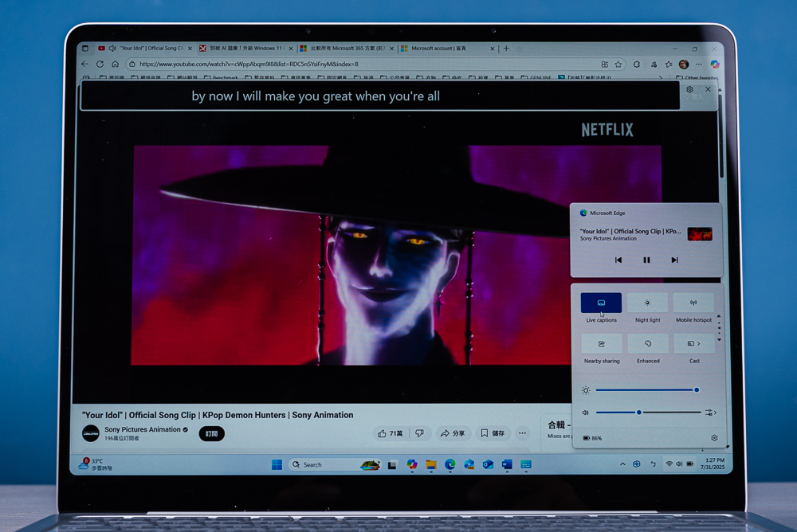797x532 pixels.
Task: Add this page to favorites with the star
Action: point(618,65)
